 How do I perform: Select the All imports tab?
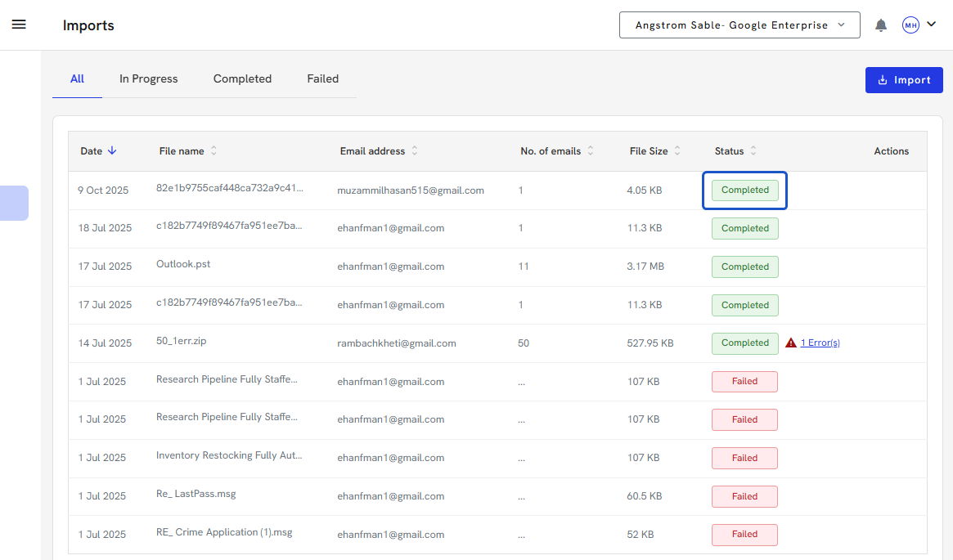[x=77, y=79]
